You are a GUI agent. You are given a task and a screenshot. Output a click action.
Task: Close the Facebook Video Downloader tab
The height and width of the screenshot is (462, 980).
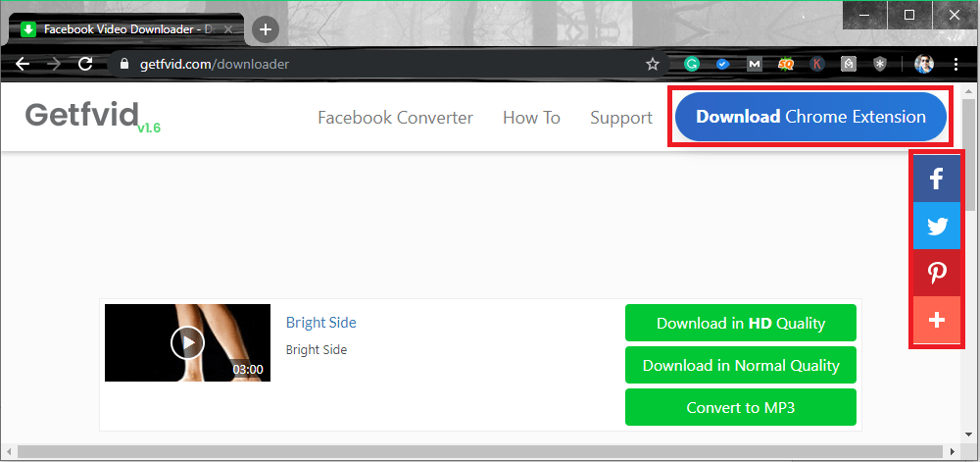[228, 29]
